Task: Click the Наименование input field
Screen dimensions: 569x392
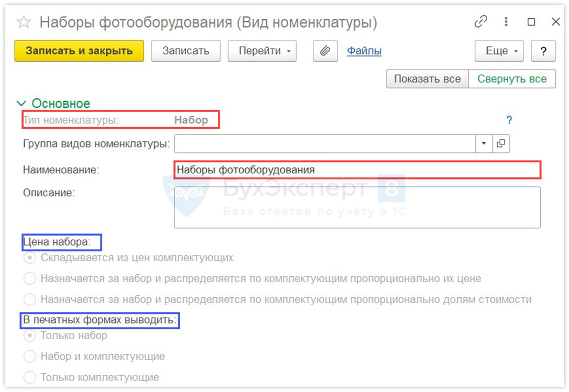Action: (357, 170)
